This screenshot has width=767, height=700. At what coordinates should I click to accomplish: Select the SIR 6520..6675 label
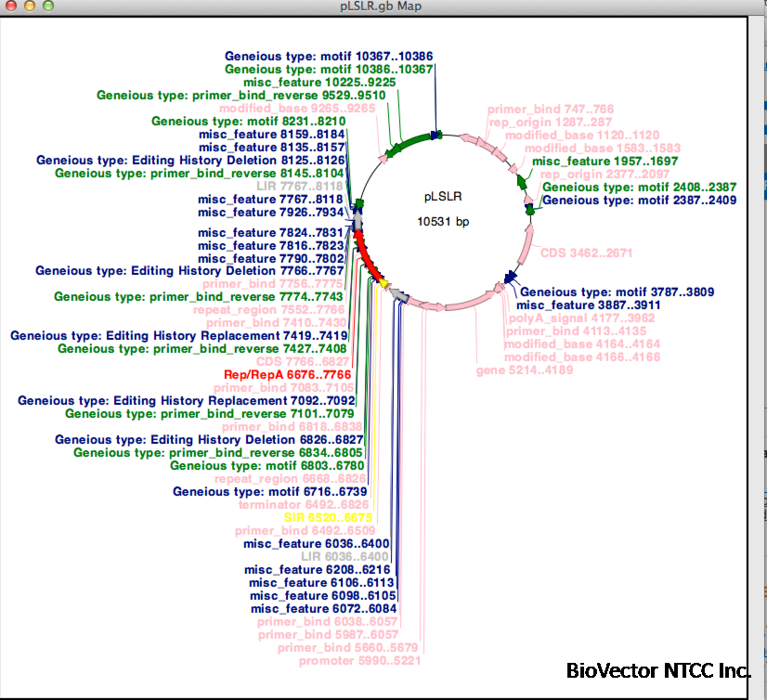coord(328,517)
